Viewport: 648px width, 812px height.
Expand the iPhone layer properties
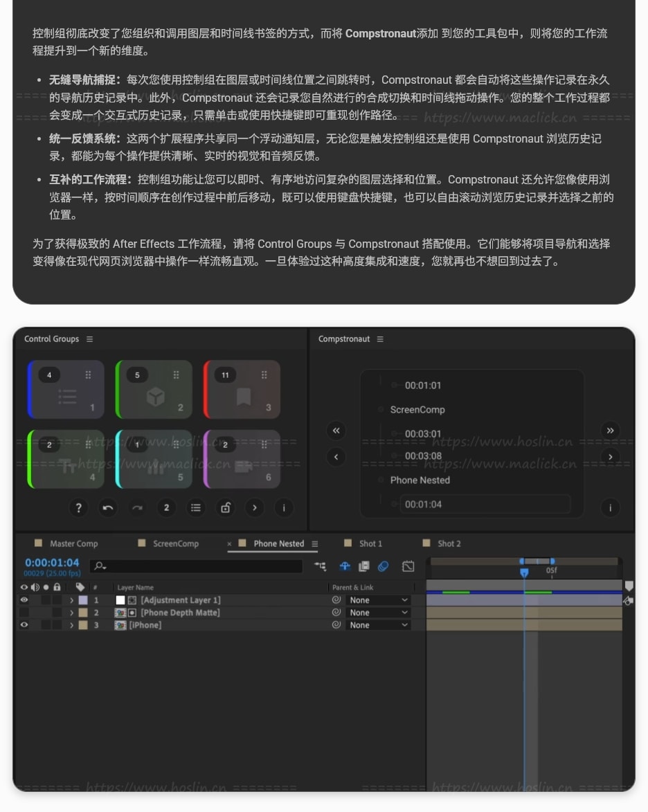tap(71, 625)
